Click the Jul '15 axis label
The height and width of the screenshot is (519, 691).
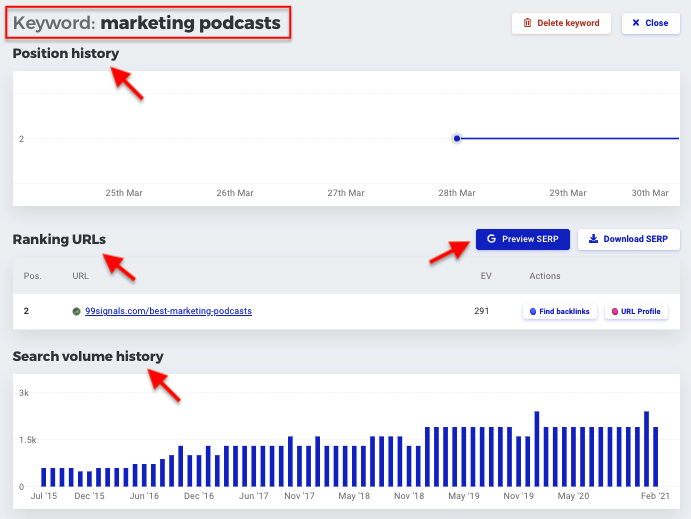click(44, 496)
